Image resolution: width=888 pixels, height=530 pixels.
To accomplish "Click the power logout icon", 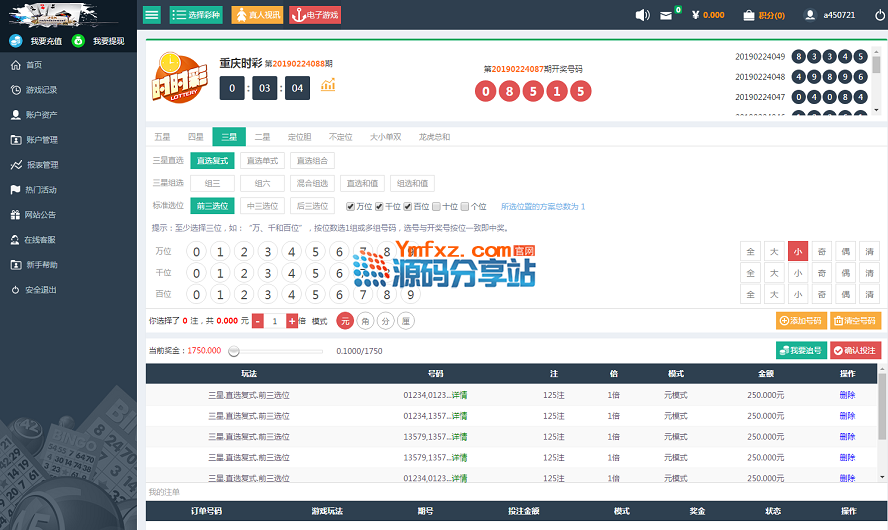I will point(879,15).
